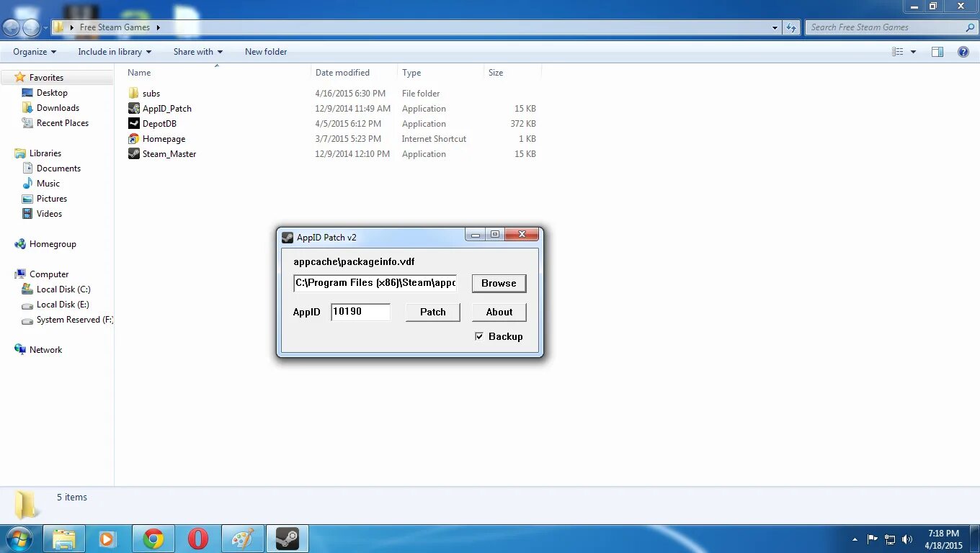Open the Music library
The height and width of the screenshot is (553, 980).
[48, 184]
